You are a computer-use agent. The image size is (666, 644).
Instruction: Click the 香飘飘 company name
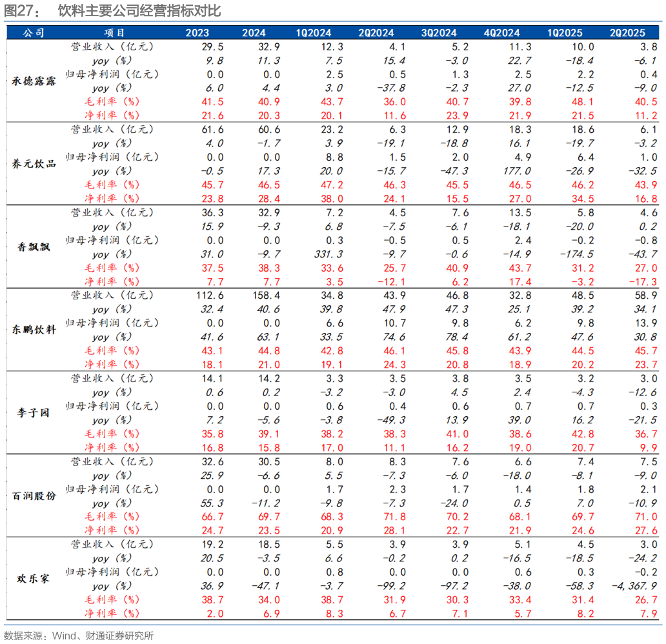(x=34, y=247)
